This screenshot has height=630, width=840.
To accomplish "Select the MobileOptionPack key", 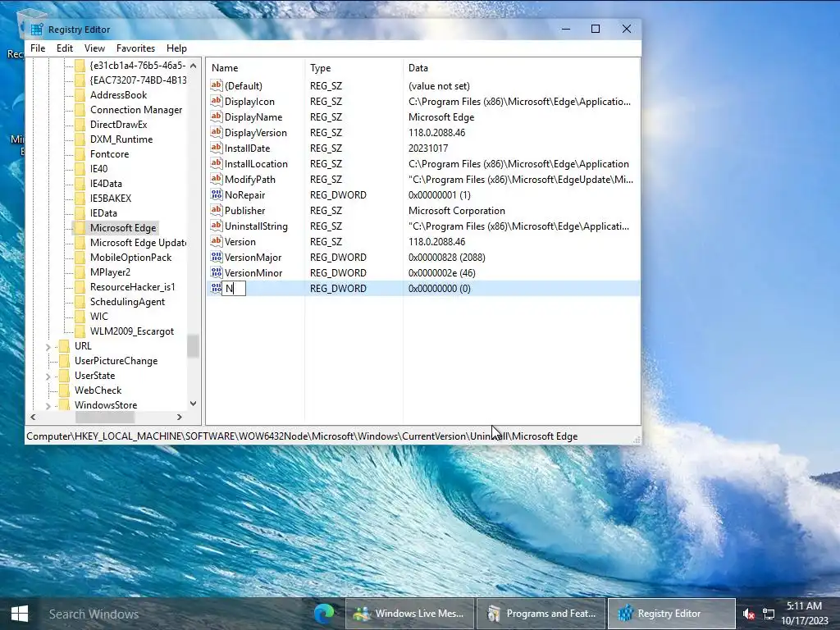I will tap(130, 257).
